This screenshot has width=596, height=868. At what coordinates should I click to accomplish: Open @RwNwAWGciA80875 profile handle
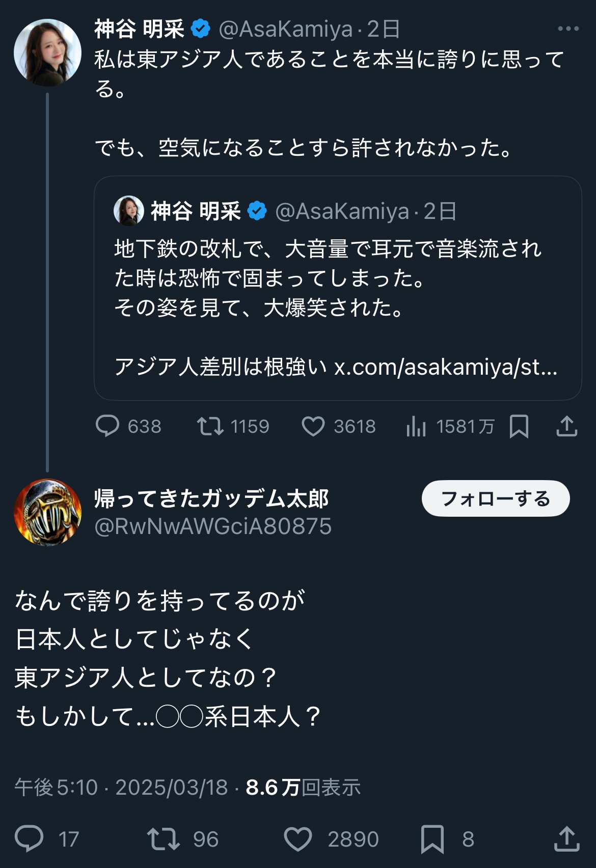[x=213, y=526]
